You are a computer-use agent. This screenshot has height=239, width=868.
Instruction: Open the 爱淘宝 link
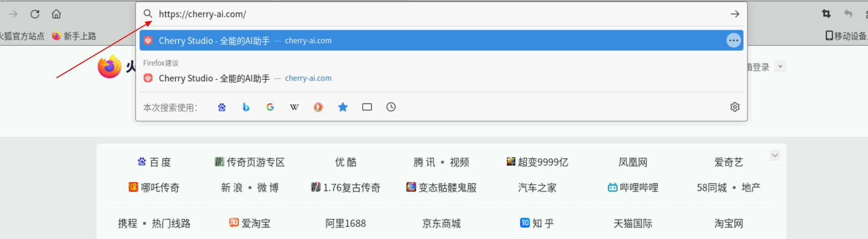coord(250,223)
